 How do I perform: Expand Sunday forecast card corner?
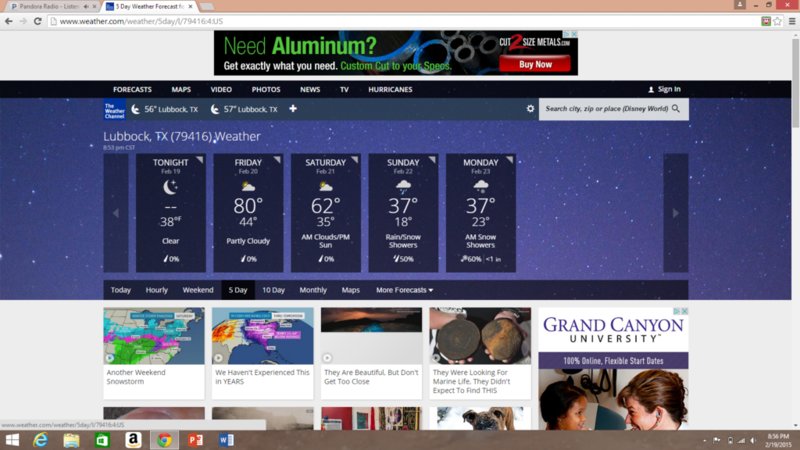point(432,160)
